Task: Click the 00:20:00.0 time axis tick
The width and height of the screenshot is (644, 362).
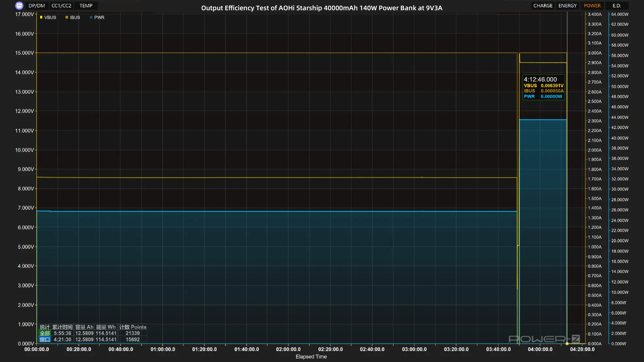Action: coord(78,349)
